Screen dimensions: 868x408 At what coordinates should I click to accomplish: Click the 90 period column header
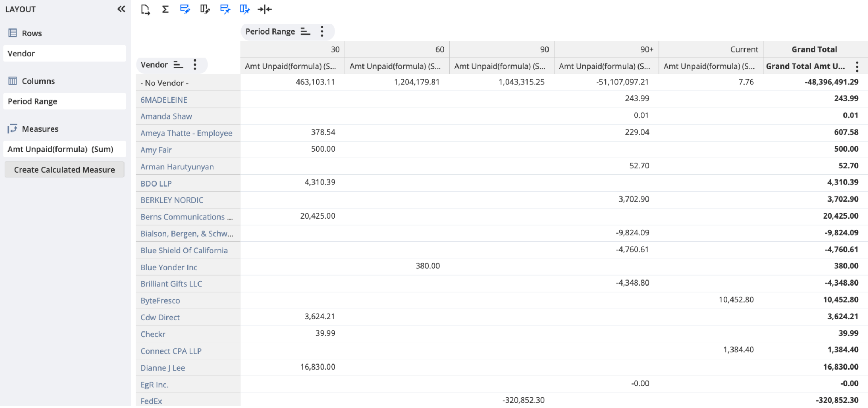tap(502, 49)
